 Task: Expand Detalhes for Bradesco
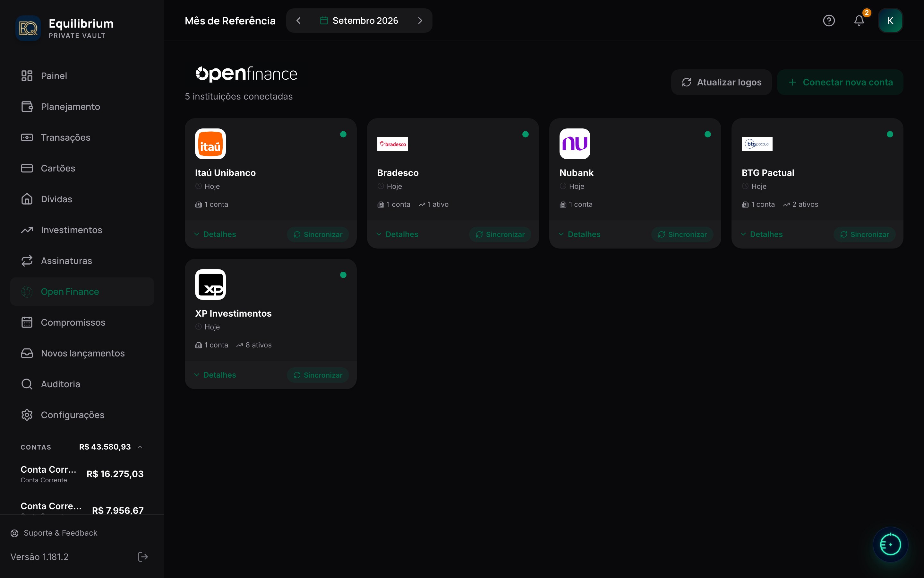pos(397,234)
